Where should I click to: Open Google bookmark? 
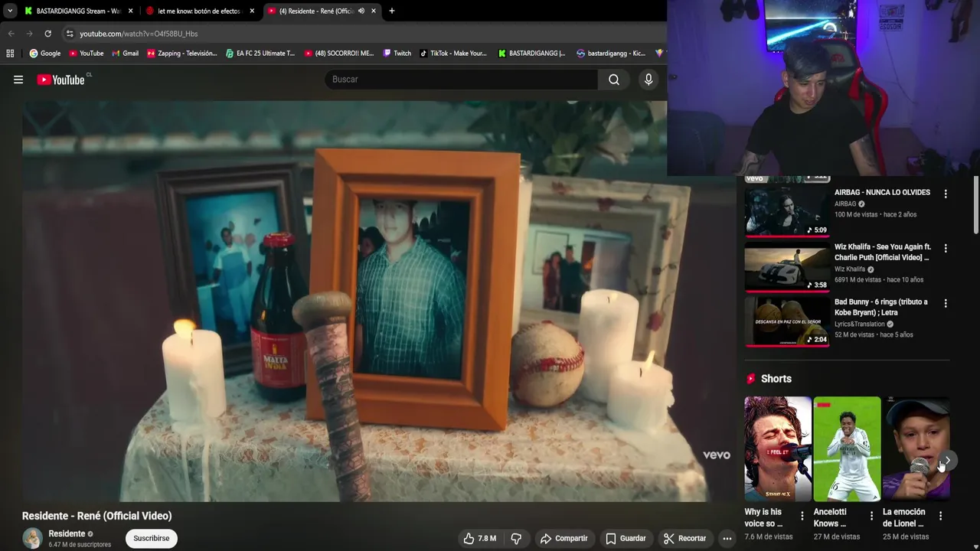point(44,54)
